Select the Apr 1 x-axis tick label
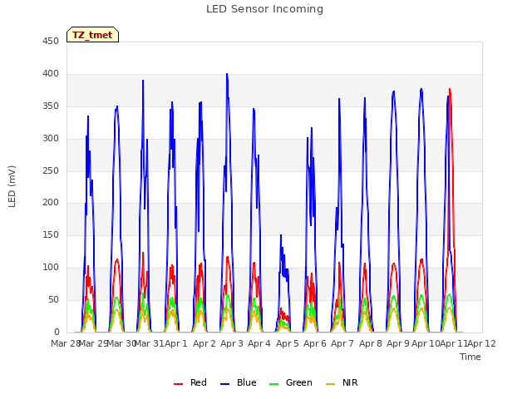532x399 pixels. 176,343
